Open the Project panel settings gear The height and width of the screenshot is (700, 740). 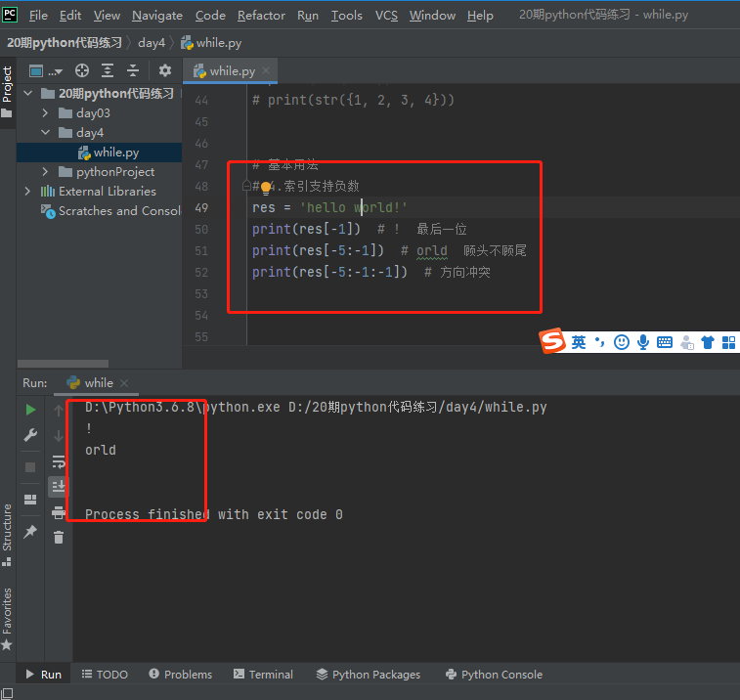(x=164, y=70)
